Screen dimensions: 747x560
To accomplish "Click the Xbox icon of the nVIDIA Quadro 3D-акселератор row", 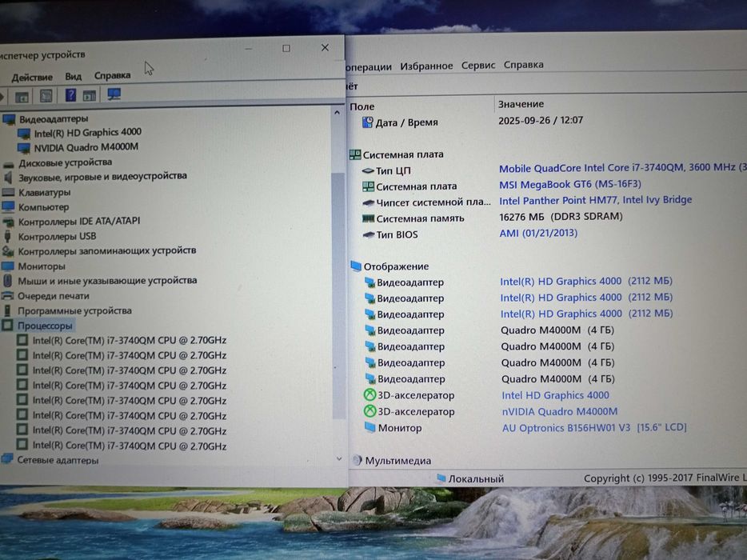I will click(x=370, y=411).
